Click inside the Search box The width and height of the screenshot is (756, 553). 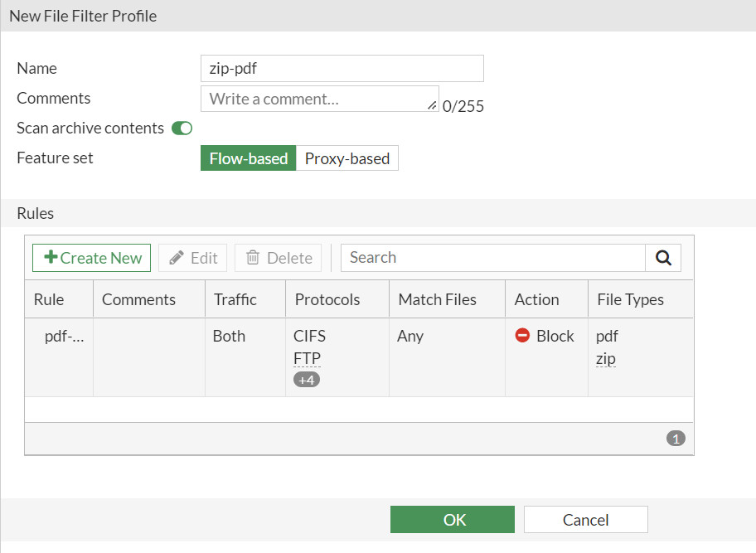pos(489,258)
